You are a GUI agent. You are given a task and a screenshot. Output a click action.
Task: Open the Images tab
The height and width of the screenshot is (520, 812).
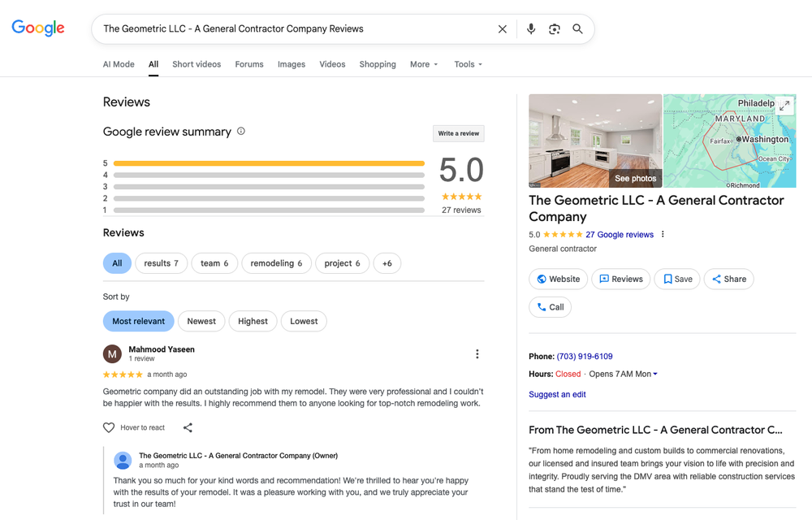point(291,64)
